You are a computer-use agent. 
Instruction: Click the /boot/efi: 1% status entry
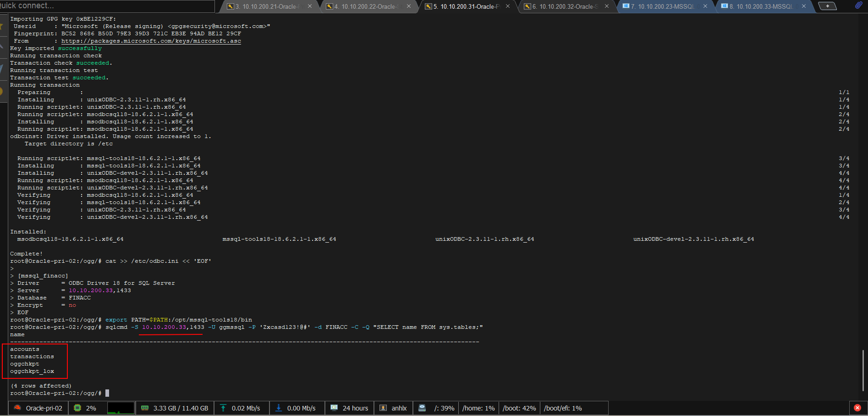click(563, 408)
